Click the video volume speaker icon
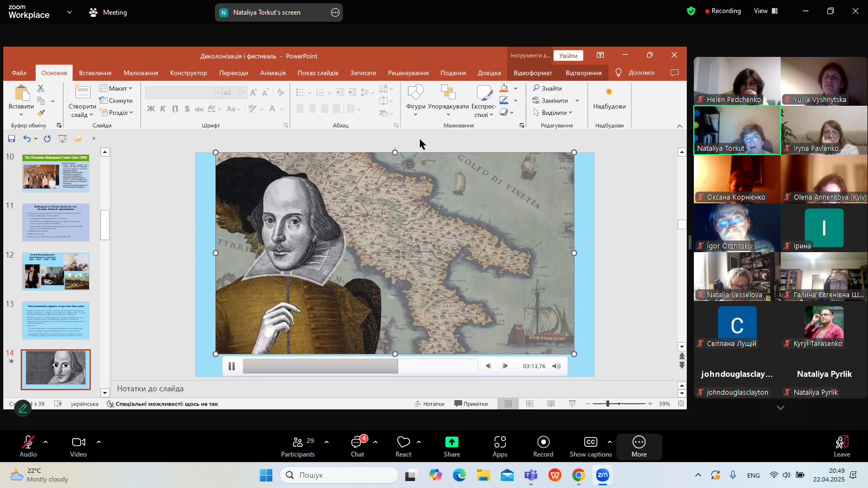Viewport: 868px width, 488px height. 556,366
